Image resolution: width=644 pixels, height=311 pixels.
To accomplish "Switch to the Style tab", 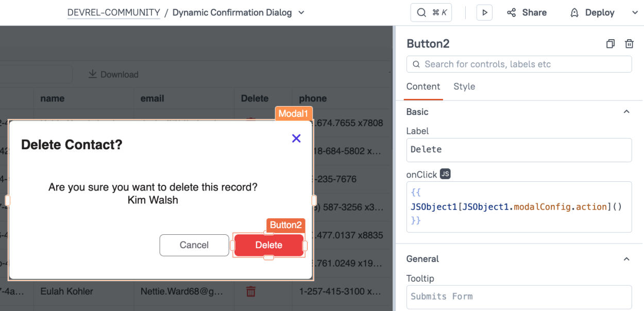I will tap(464, 87).
